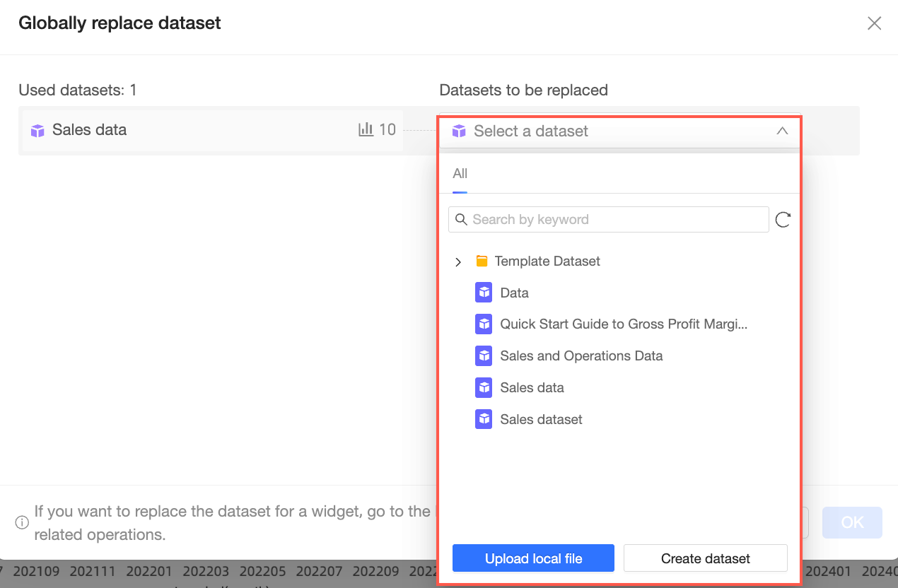The height and width of the screenshot is (588, 898).
Task: Select Sales data from the dropdown list
Action: click(532, 387)
